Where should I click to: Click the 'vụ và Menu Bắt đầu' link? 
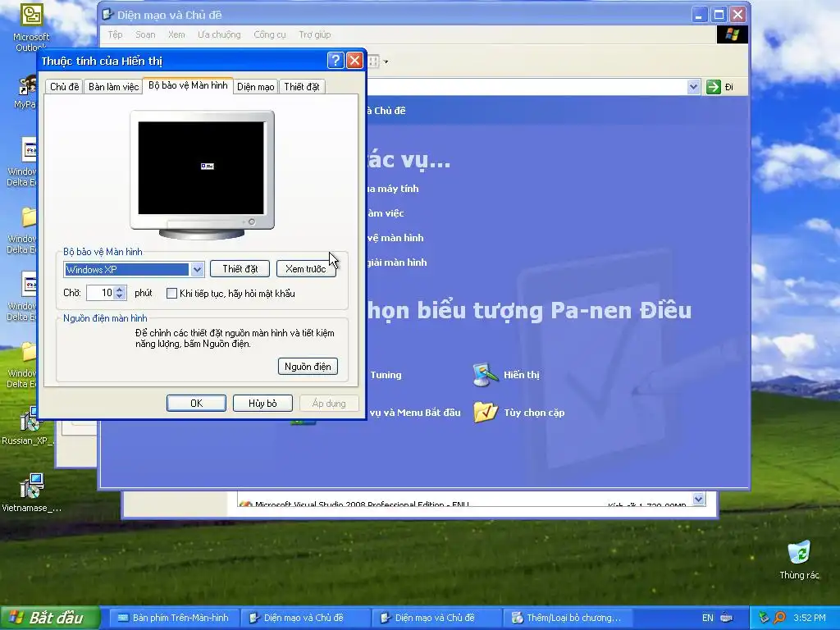coord(414,413)
